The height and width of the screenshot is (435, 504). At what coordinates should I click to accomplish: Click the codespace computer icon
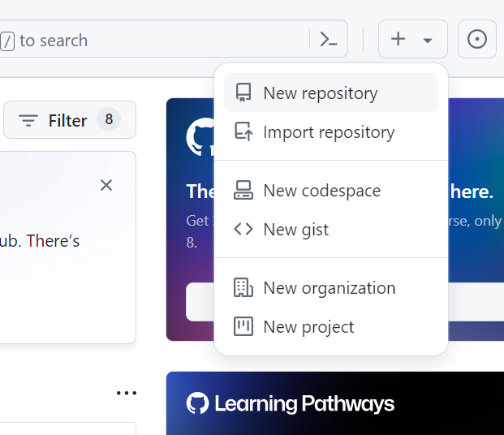click(x=243, y=191)
